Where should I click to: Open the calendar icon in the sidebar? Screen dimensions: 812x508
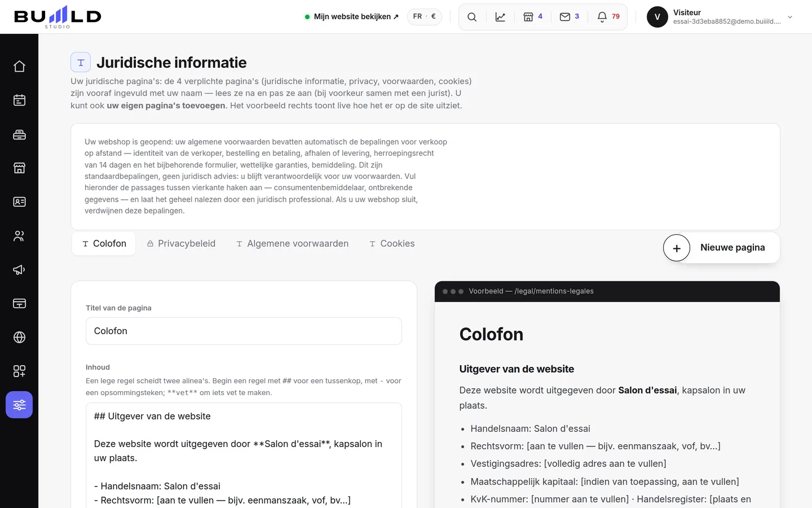click(x=19, y=100)
